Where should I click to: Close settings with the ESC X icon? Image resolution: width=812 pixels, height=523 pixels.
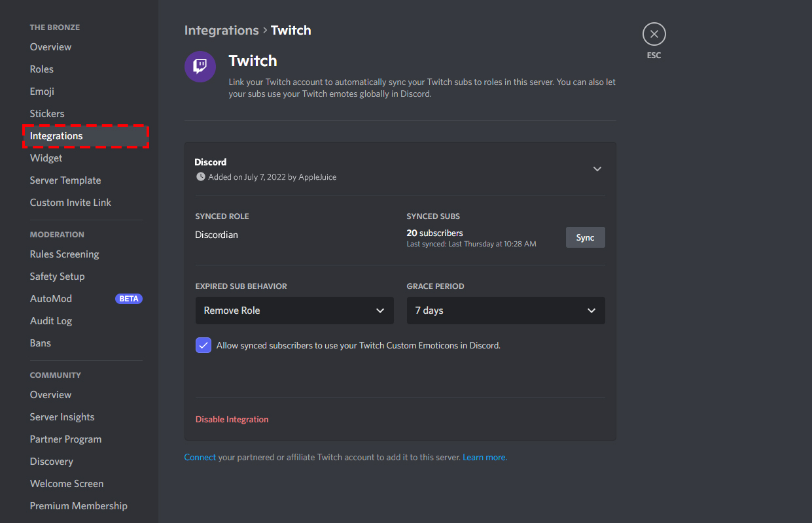click(x=654, y=34)
